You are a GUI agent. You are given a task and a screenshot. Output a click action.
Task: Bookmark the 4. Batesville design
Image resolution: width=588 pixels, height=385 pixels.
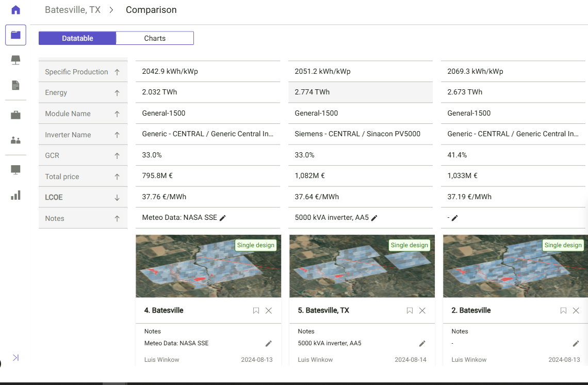click(x=256, y=311)
